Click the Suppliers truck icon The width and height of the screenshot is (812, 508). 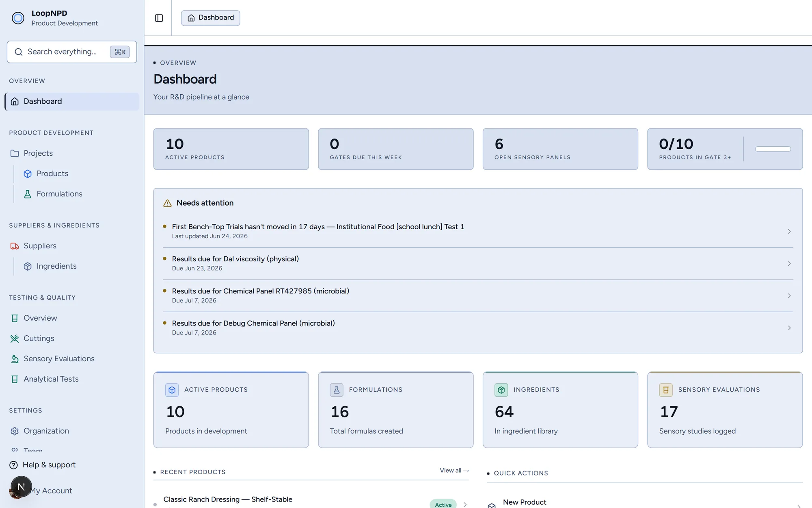(x=15, y=246)
